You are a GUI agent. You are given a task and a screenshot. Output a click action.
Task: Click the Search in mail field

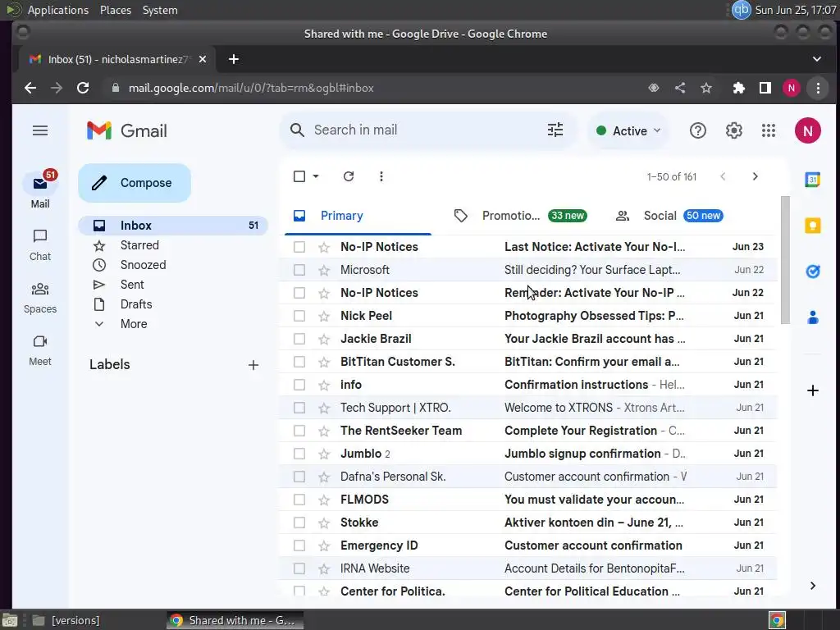coord(428,130)
